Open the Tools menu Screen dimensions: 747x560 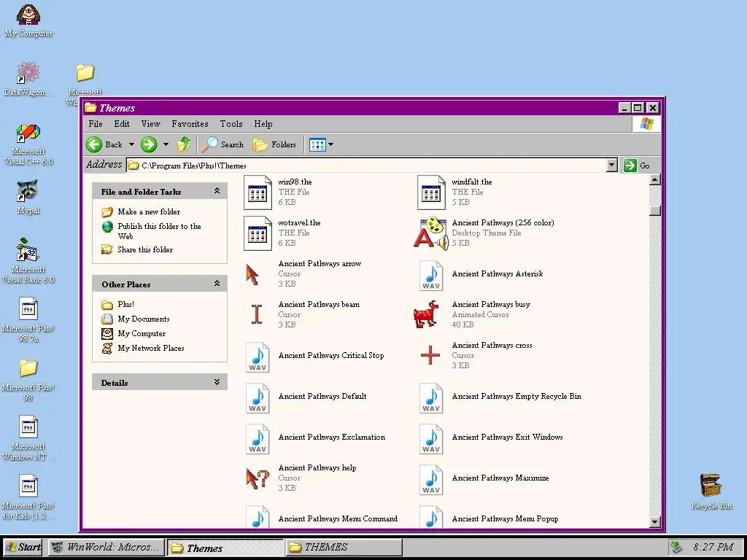click(x=231, y=124)
